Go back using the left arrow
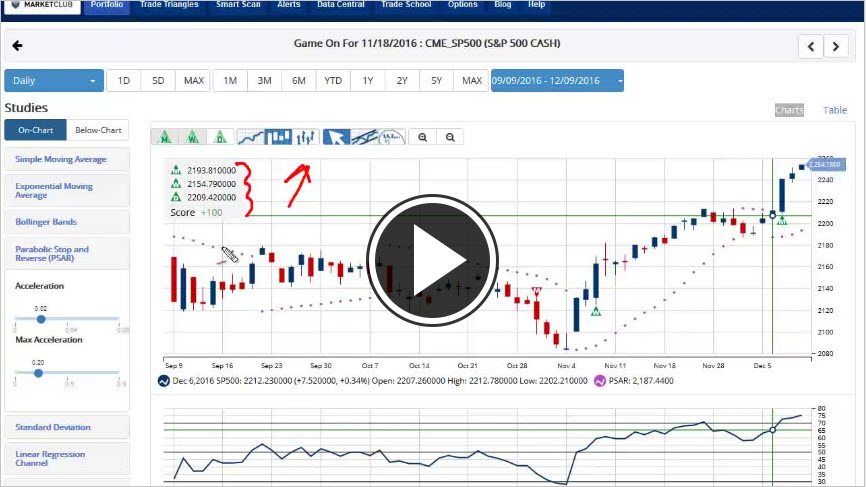 [18, 45]
